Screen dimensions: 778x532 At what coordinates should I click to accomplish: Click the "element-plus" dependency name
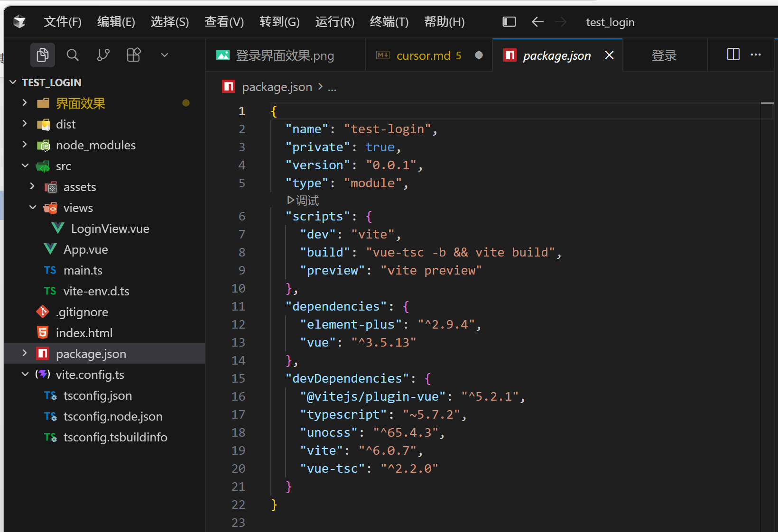coord(351,324)
